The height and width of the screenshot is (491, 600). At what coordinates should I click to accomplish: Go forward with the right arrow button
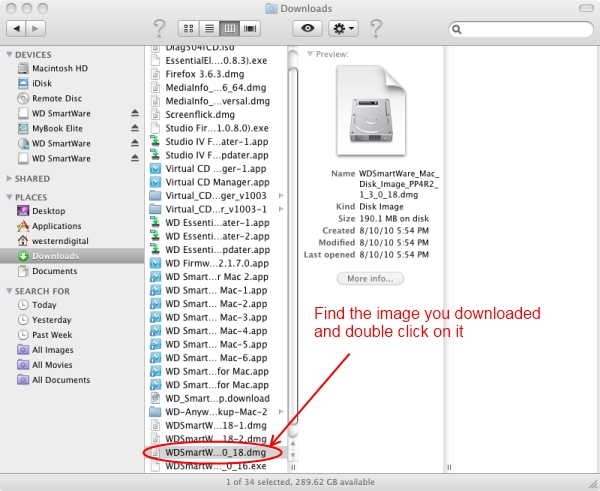tap(36, 28)
